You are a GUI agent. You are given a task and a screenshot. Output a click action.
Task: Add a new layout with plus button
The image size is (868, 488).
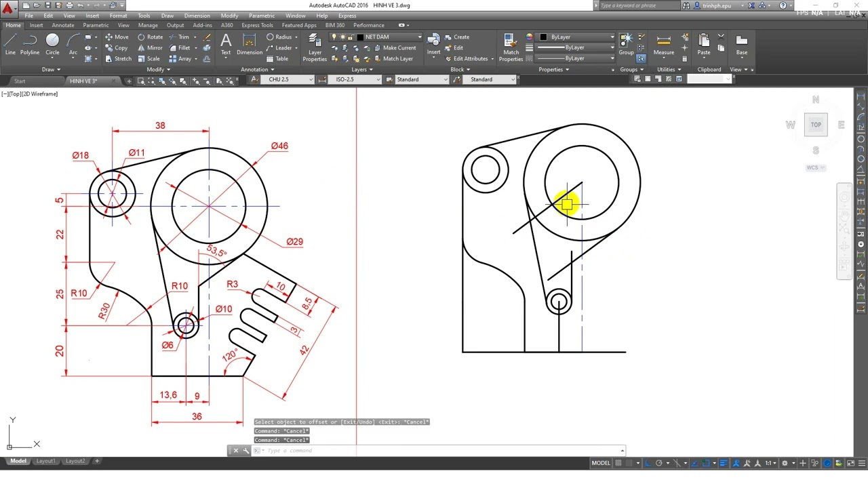97,462
